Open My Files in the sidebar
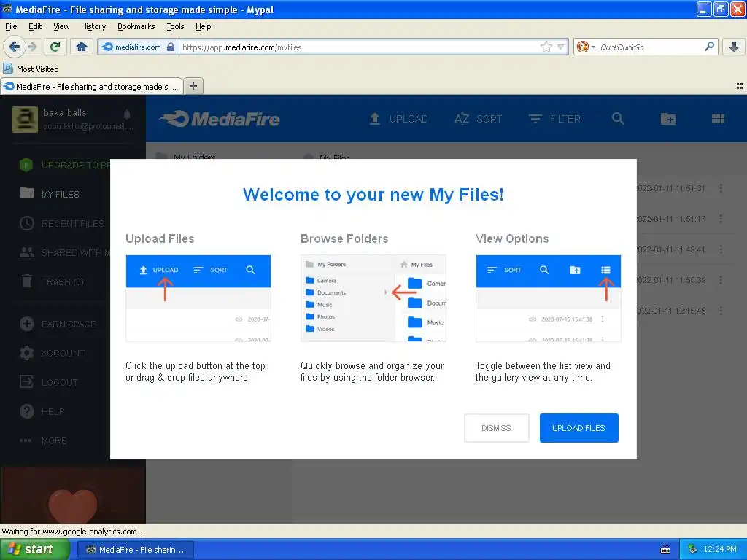Image resolution: width=747 pixels, height=560 pixels. tap(50, 194)
